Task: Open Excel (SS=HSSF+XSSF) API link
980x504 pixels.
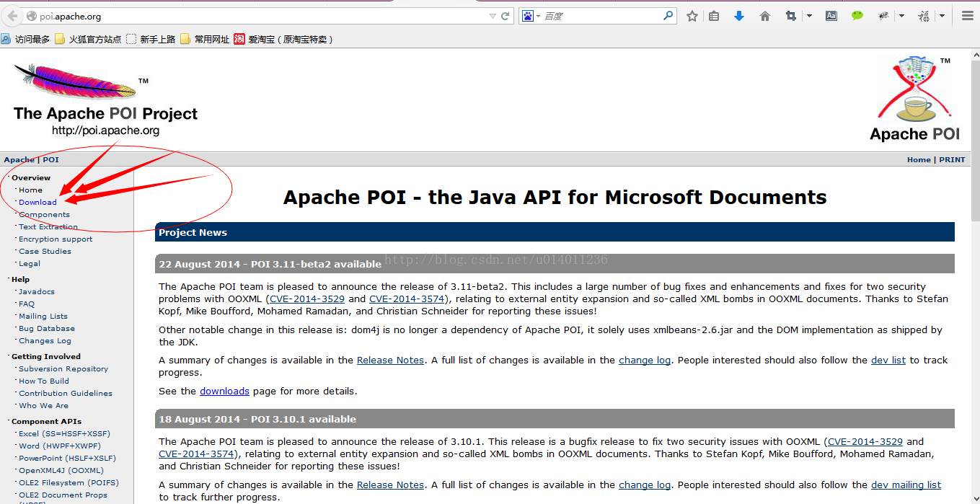Action: point(65,434)
